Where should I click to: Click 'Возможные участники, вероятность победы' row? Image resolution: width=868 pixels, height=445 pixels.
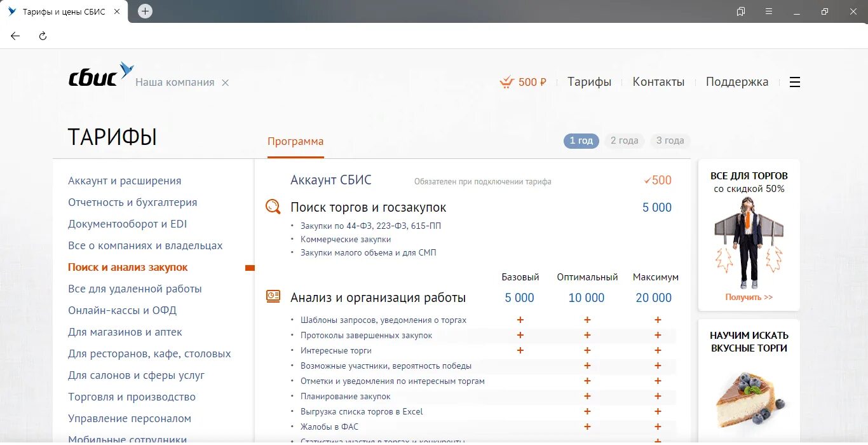(x=386, y=366)
